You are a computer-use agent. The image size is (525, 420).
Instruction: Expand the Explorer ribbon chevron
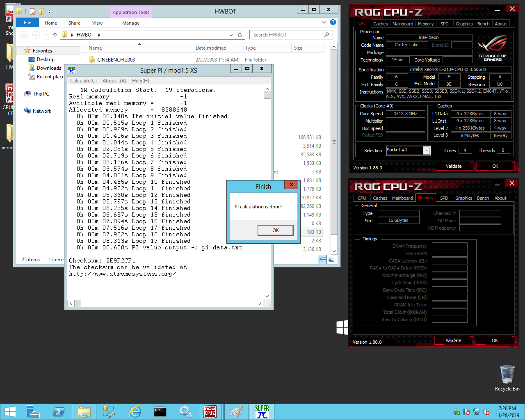coord(324,22)
